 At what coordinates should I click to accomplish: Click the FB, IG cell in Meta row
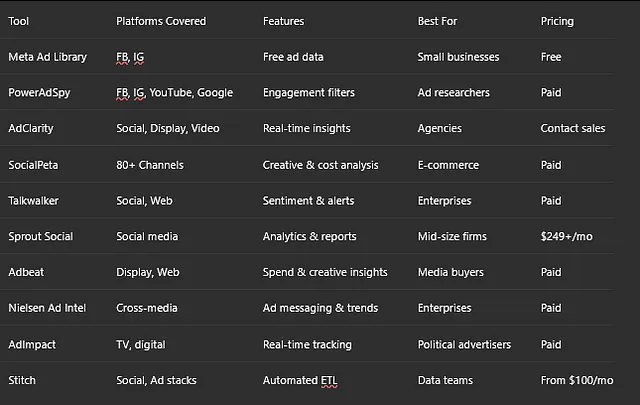point(130,57)
